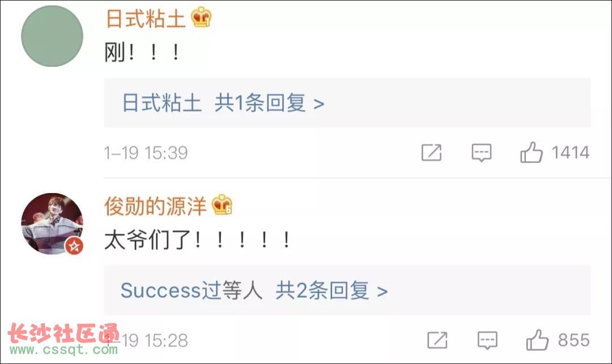Click the crown badge next to 俊勋的源洋
612x364 pixels.
coord(222,205)
